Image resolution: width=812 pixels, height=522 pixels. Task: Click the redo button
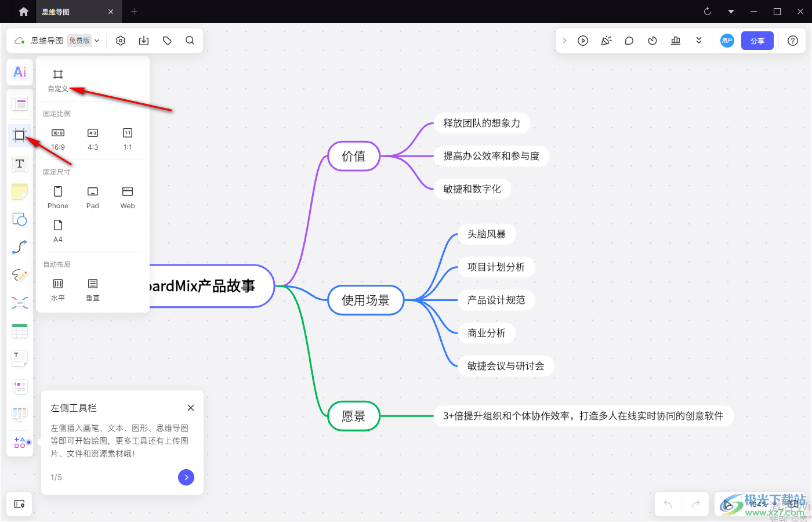coord(695,504)
